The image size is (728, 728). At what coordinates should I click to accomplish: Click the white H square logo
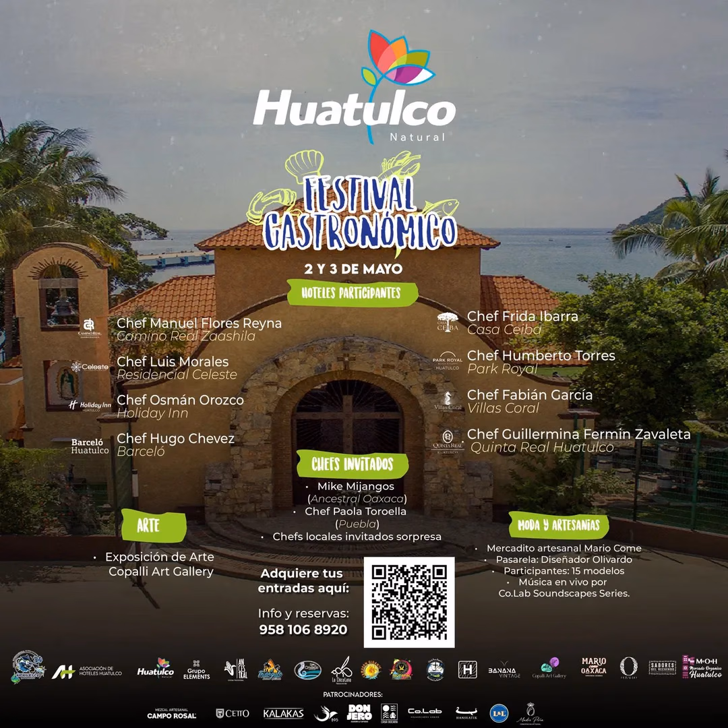click(x=468, y=669)
